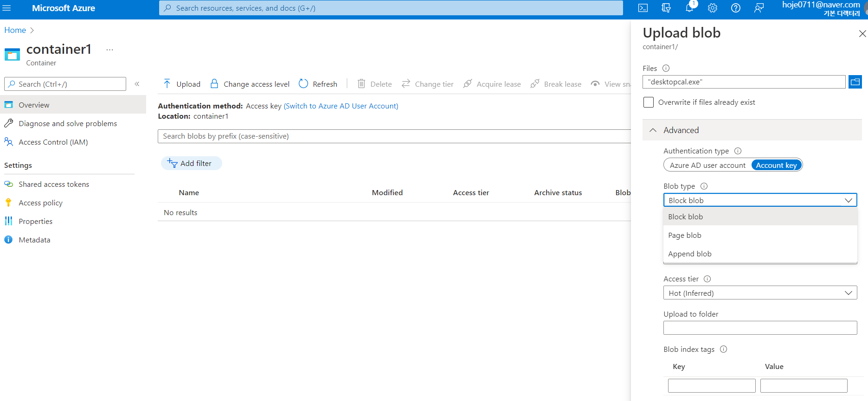
Task: Sort by the Modified column header
Action: (387, 192)
